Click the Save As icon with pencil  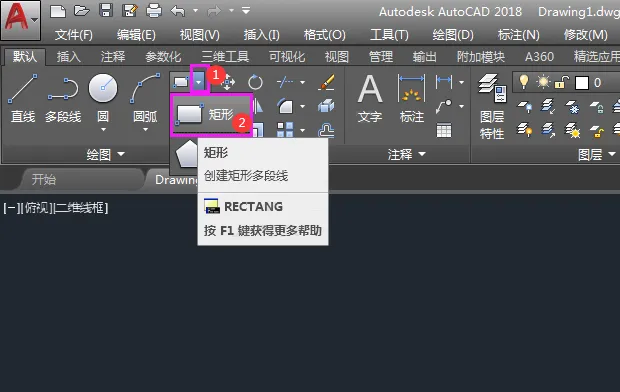(x=129, y=11)
